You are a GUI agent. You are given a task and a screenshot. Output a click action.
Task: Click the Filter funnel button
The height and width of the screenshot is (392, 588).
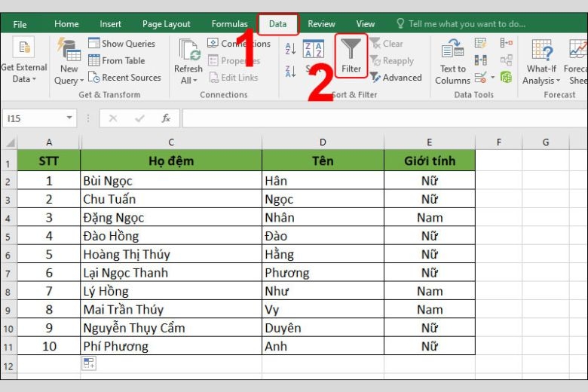351,56
